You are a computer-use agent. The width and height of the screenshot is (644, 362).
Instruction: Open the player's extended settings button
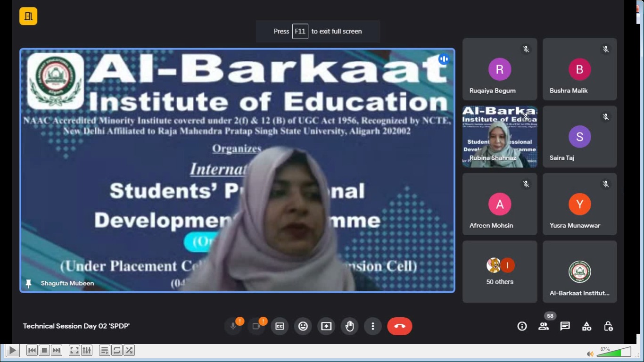point(87,350)
